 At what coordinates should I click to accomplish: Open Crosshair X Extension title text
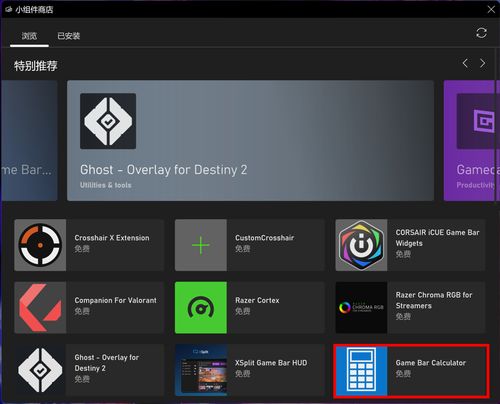pos(112,238)
